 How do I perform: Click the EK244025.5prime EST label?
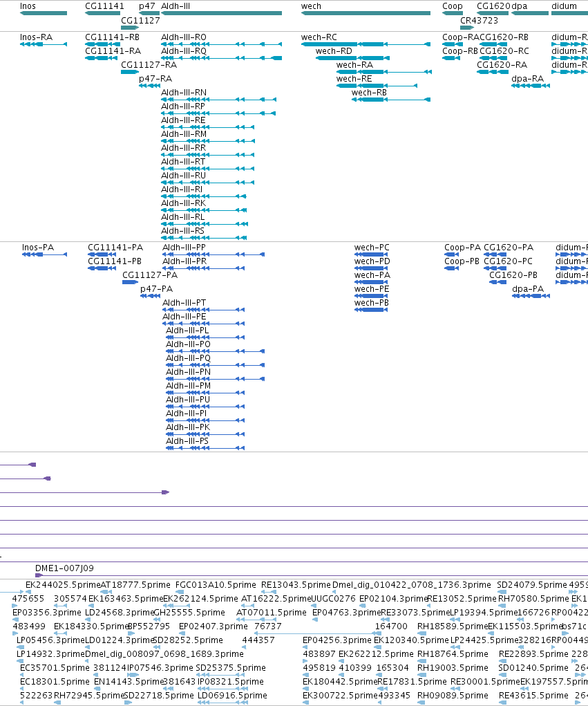click(63, 584)
